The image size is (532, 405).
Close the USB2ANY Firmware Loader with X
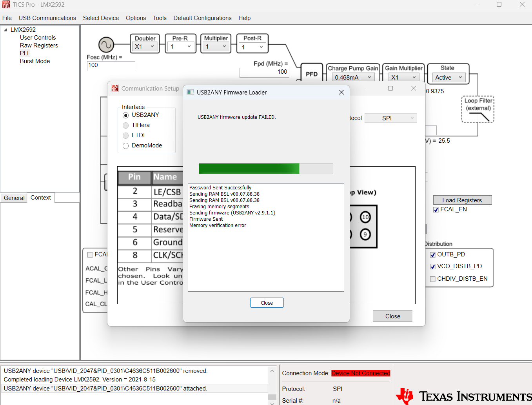(x=341, y=92)
